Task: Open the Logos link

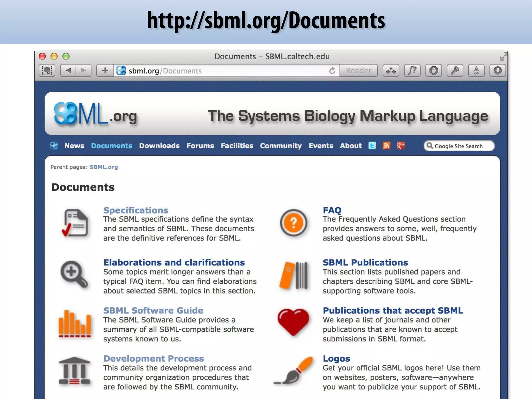Action: [336, 358]
